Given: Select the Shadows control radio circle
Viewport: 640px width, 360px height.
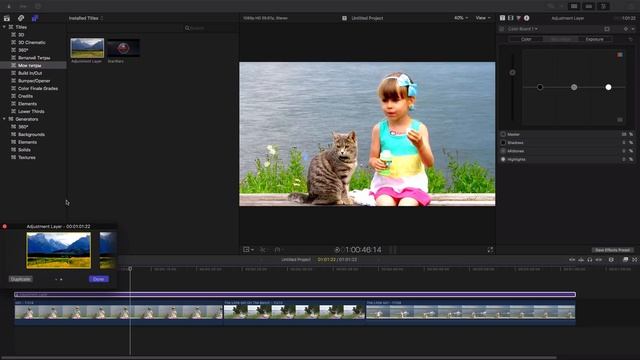Looking at the screenshot, I should point(503,142).
